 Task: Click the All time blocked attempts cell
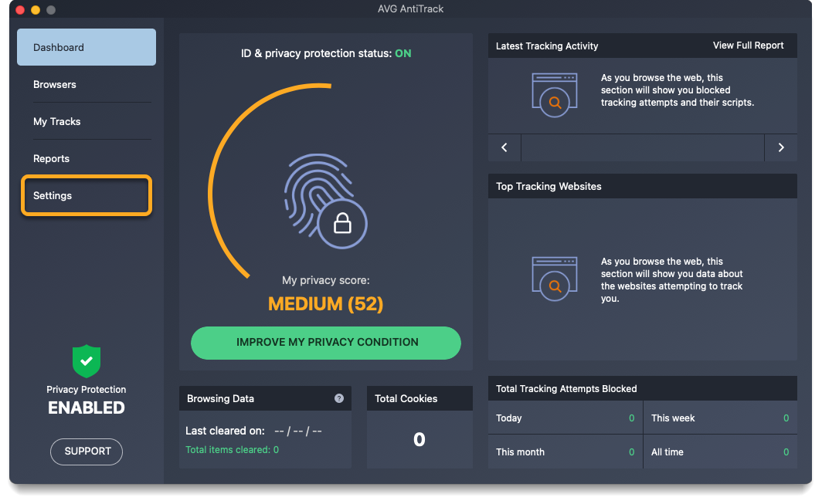click(x=719, y=452)
